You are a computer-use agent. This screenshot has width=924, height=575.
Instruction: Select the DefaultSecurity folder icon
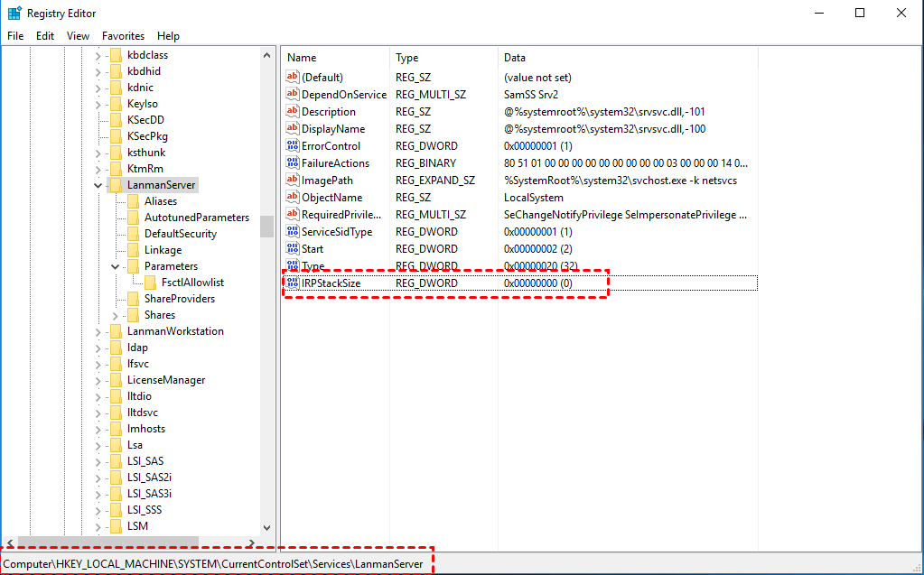click(x=133, y=234)
